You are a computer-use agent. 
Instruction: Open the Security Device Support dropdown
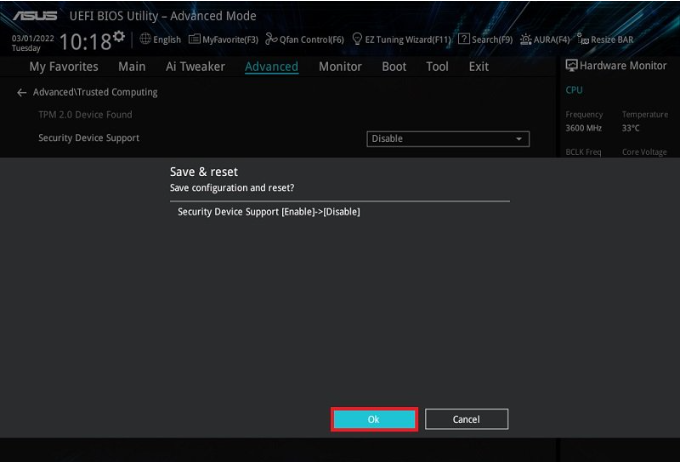tap(448, 139)
